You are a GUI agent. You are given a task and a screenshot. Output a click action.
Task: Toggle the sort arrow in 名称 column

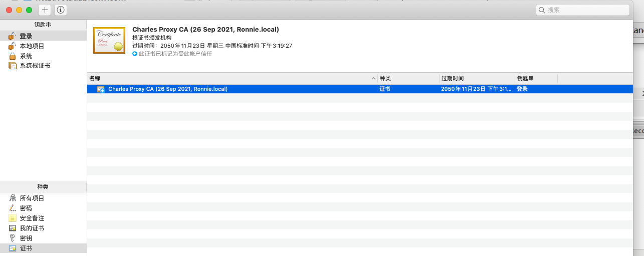(x=374, y=79)
